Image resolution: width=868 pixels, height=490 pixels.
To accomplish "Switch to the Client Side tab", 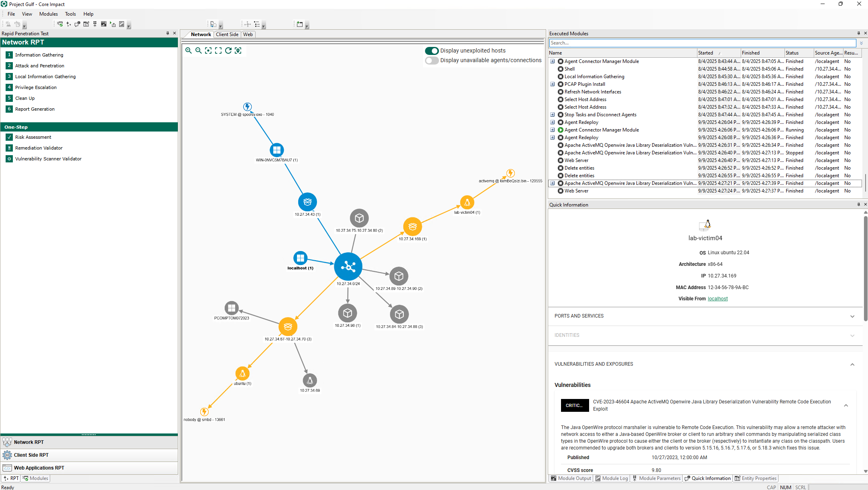I will tap(227, 34).
